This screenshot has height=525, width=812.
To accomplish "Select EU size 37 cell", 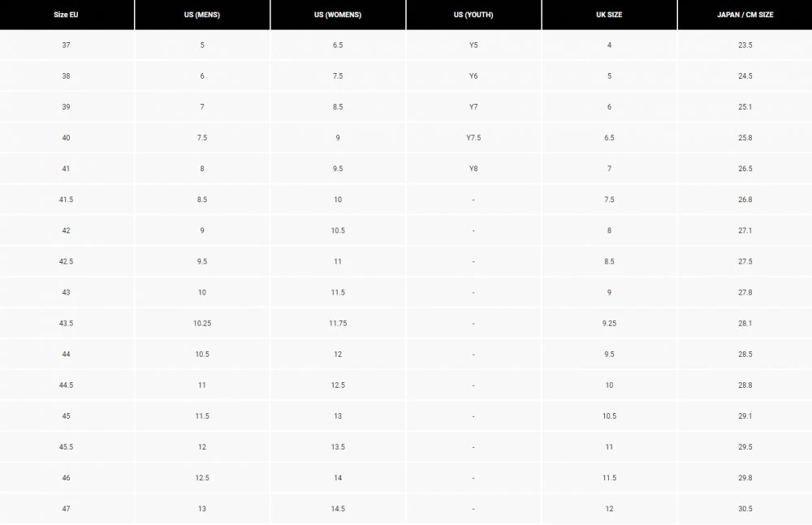I will click(x=66, y=45).
